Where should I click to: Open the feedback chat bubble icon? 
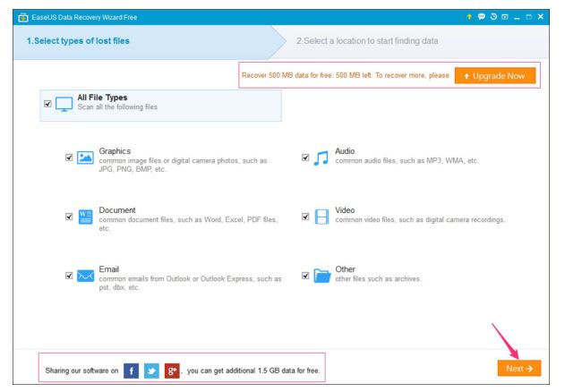tap(482, 17)
